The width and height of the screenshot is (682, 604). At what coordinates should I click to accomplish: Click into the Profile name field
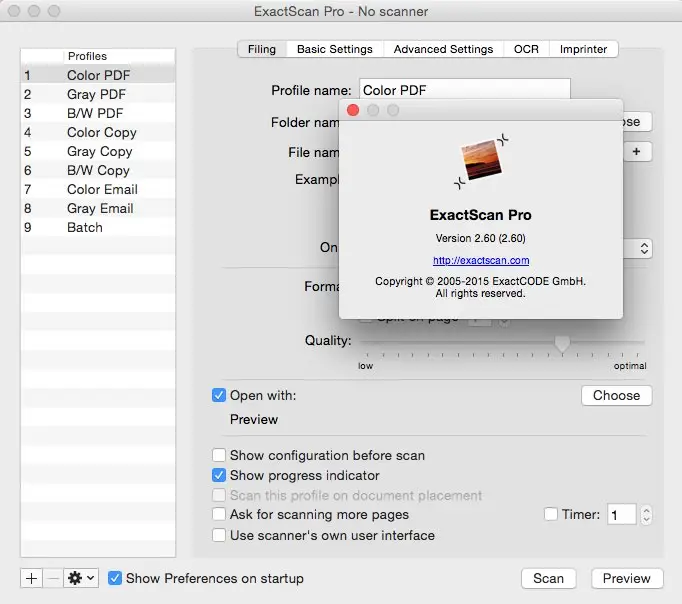click(x=465, y=89)
